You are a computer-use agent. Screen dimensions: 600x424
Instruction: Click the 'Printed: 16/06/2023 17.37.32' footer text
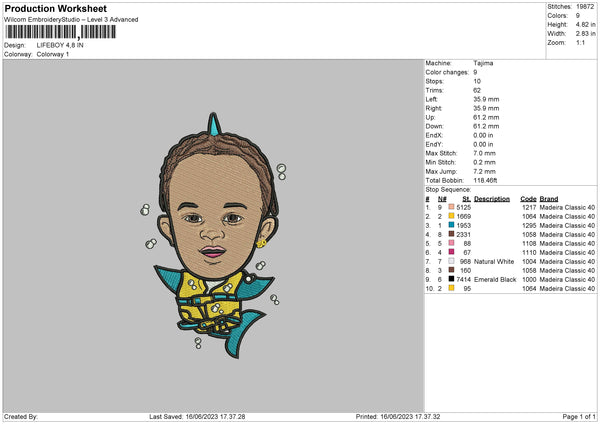pos(398,416)
